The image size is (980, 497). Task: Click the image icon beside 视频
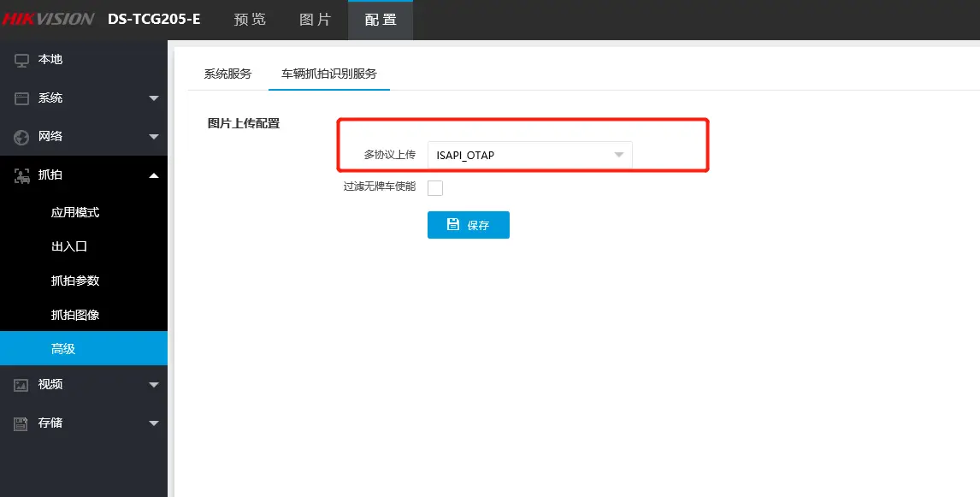(x=21, y=385)
